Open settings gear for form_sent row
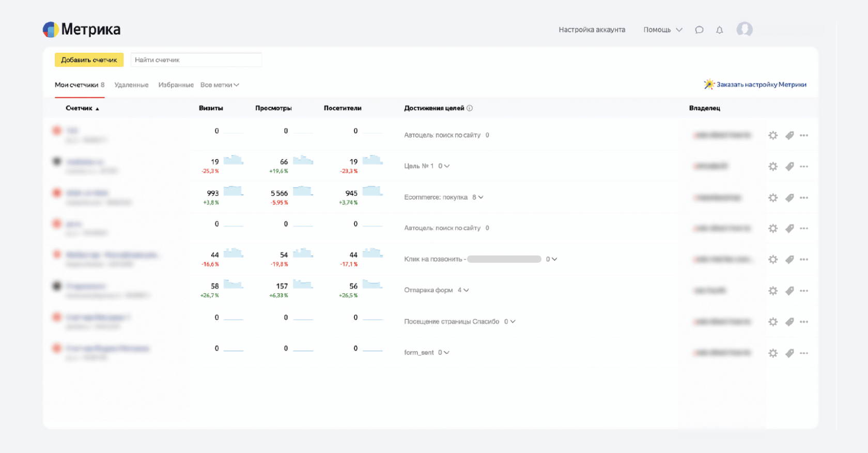 pyautogui.click(x=773, y=353)
